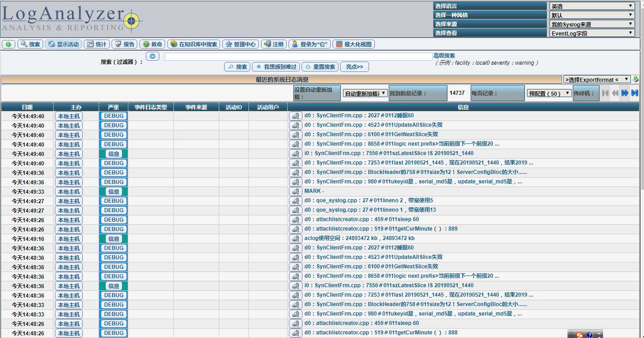Screen dimensions: 644x338
Task: Open details icon for 14:49:40 UpdateAllSlice失败 row
Action: (x=295, y=125)
